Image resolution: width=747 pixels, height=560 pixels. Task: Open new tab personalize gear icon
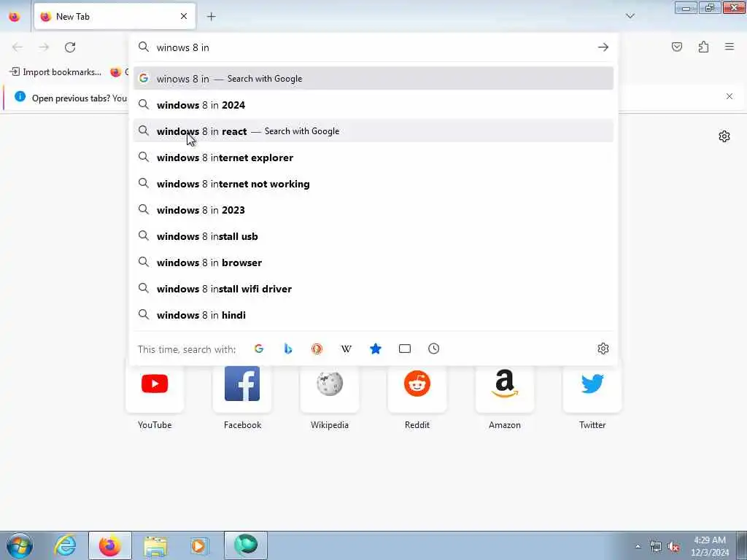724,136
